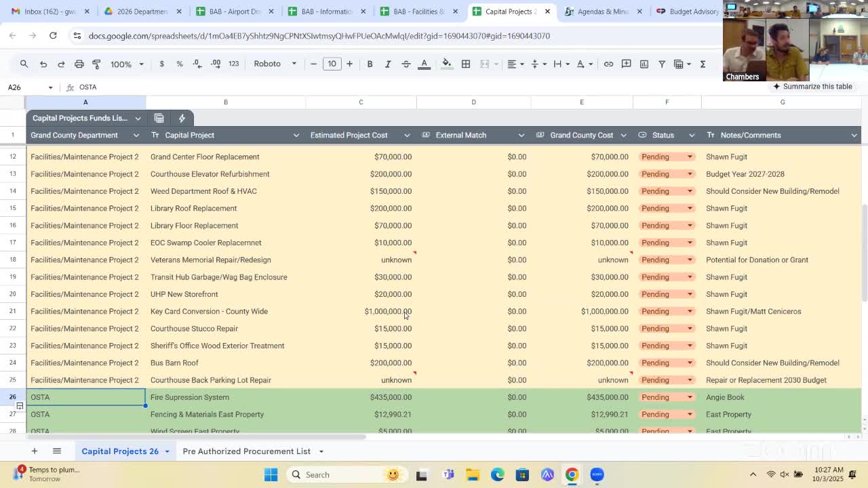Click the add new sheet plus icon
Image resolution: width=868 pixels, height=488 pixels.
(34, 451)
